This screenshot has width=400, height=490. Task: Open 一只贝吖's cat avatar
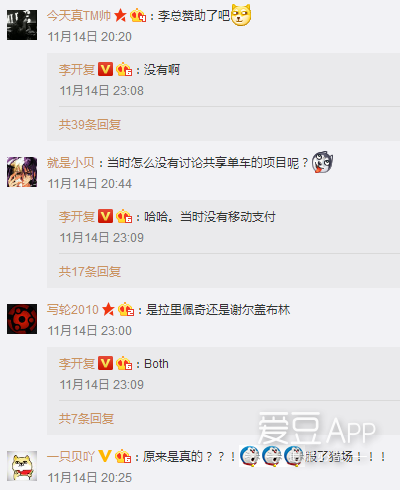[22, 466]
